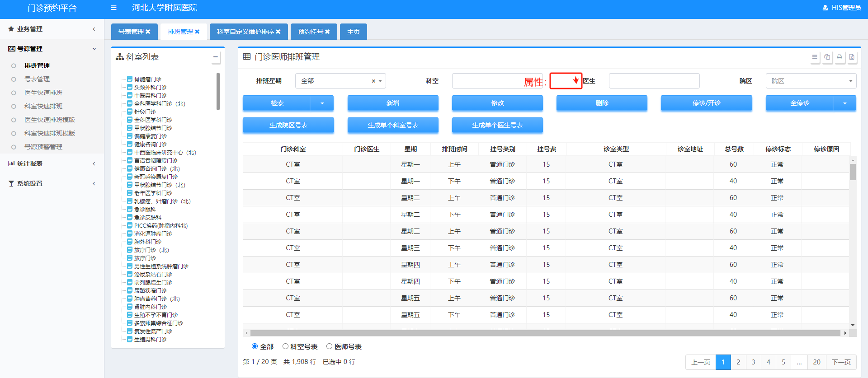Expand the 业务管理 sidebar menu
868x378 pixels.
(x=52, y=29)
